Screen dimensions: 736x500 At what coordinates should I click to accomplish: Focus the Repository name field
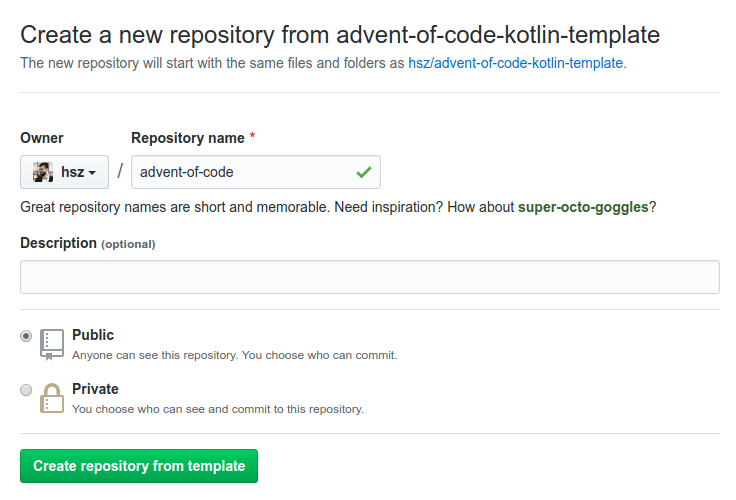pyautogui.click(x=256, y=172)
